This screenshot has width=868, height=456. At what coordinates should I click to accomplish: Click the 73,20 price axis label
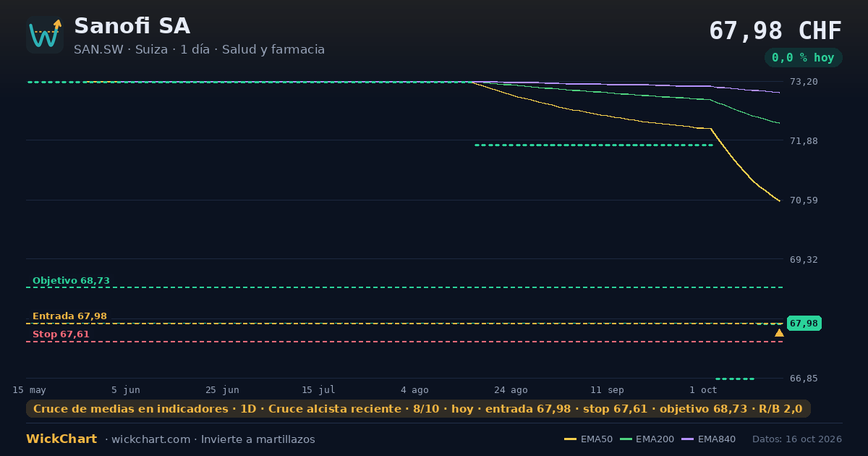804,82
